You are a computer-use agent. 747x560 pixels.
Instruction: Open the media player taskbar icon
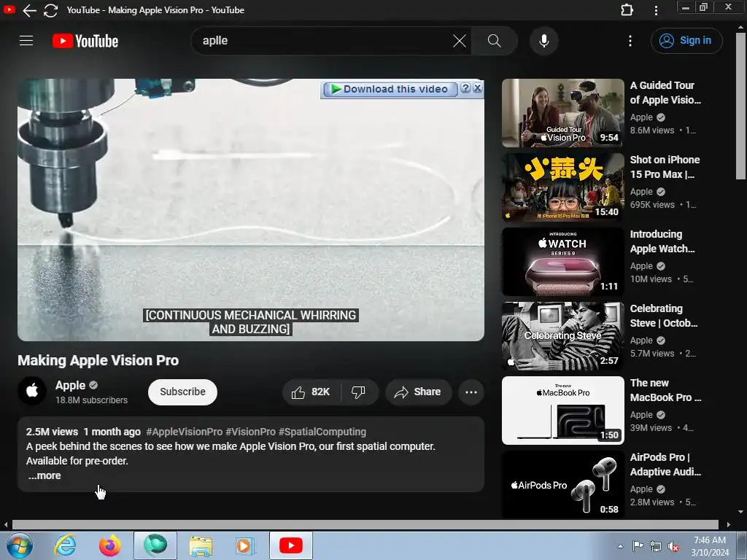245,545
